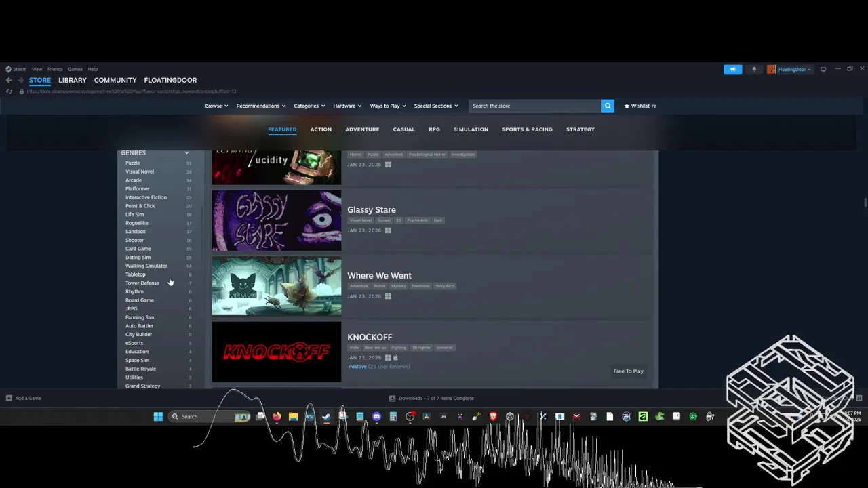Go back with the navigation arrow

pyautogui.click(x=9, y=80)
